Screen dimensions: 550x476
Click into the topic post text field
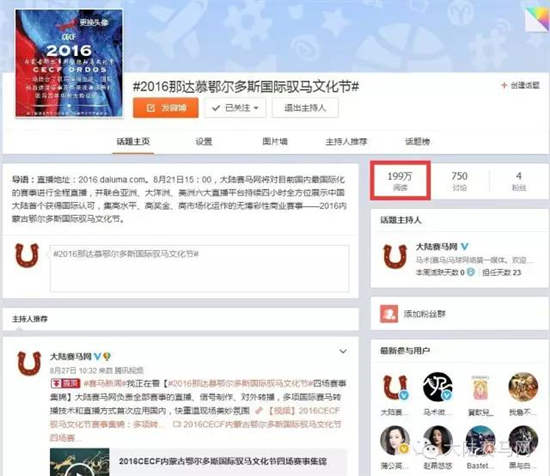click(199, 268)
